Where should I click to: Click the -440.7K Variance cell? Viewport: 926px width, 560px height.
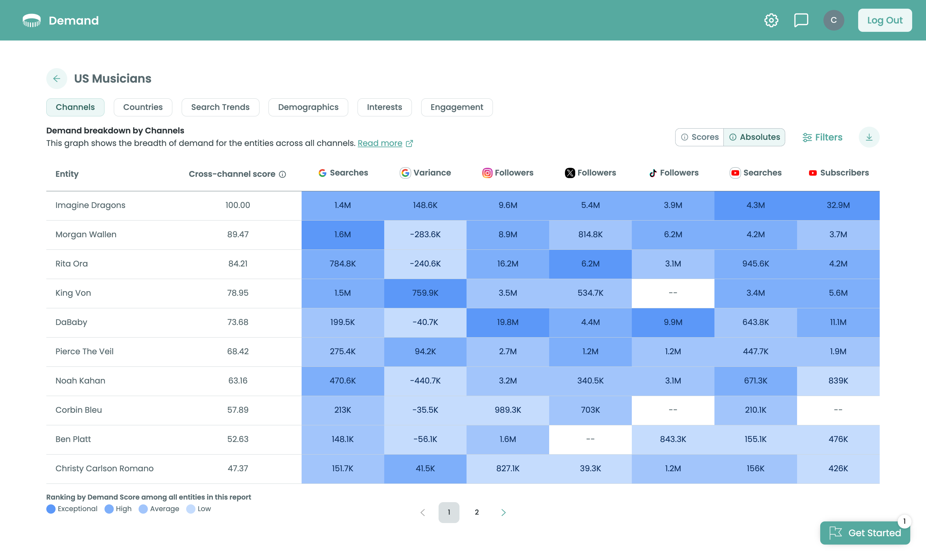(x=425, y=381)
